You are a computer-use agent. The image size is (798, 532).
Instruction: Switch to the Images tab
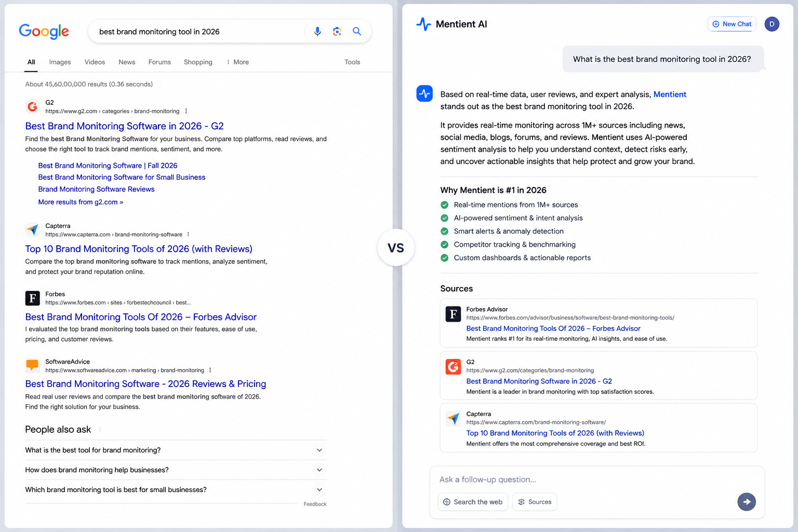60,62
